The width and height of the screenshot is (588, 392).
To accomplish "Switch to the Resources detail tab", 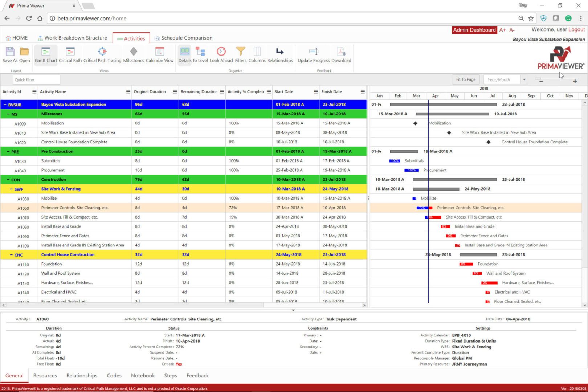I will (x=45, y=376).
